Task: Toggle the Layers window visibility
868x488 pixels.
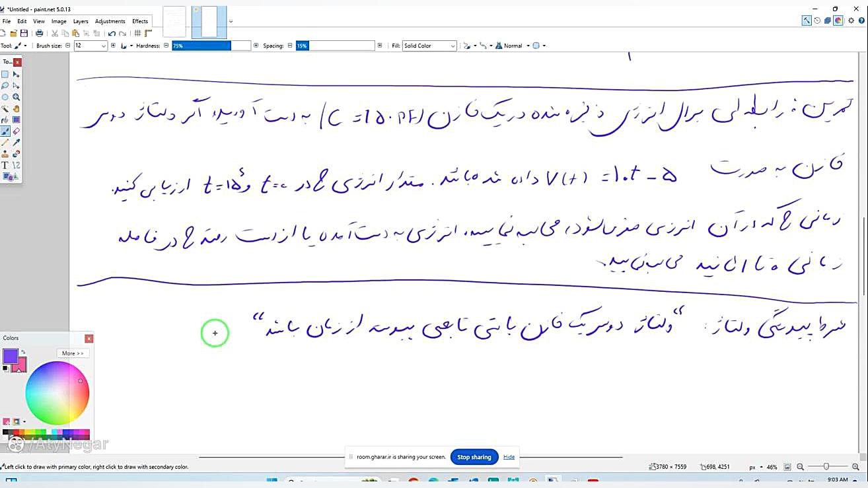Action: point(828,20)
